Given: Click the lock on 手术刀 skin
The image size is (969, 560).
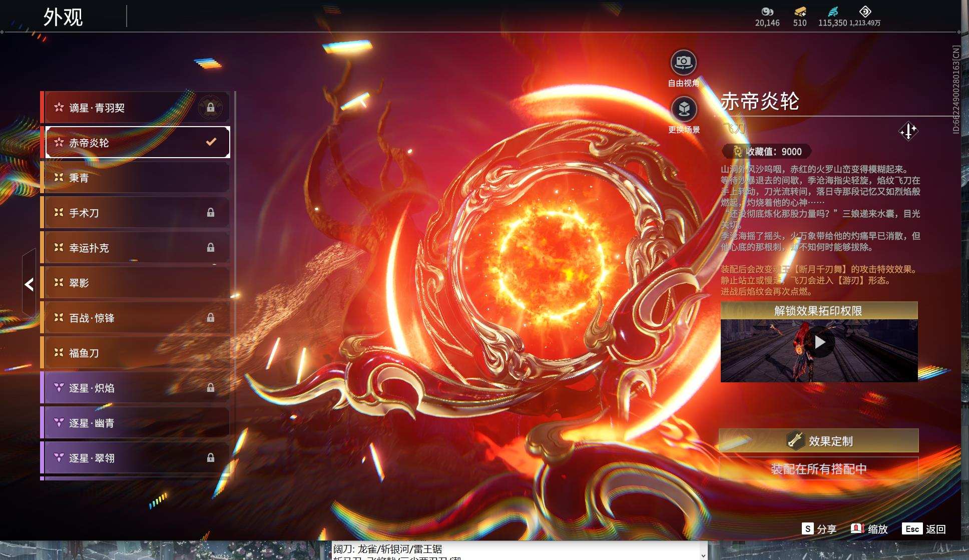Looking at the screenshot, I should coord(211,213).
